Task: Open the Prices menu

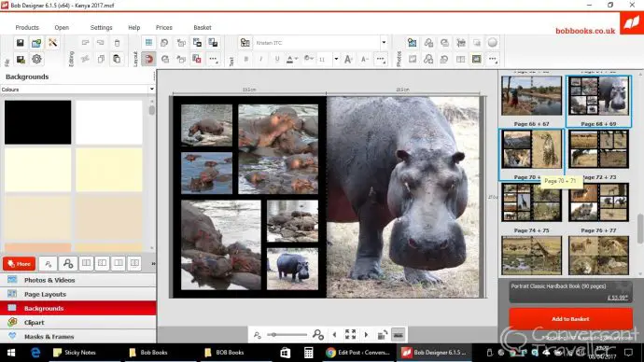Action: 164,27
